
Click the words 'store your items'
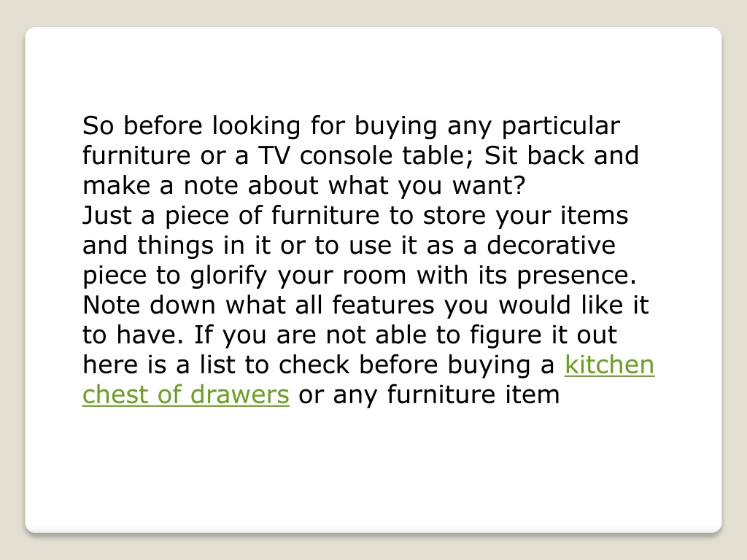click(x=526, y=216)
